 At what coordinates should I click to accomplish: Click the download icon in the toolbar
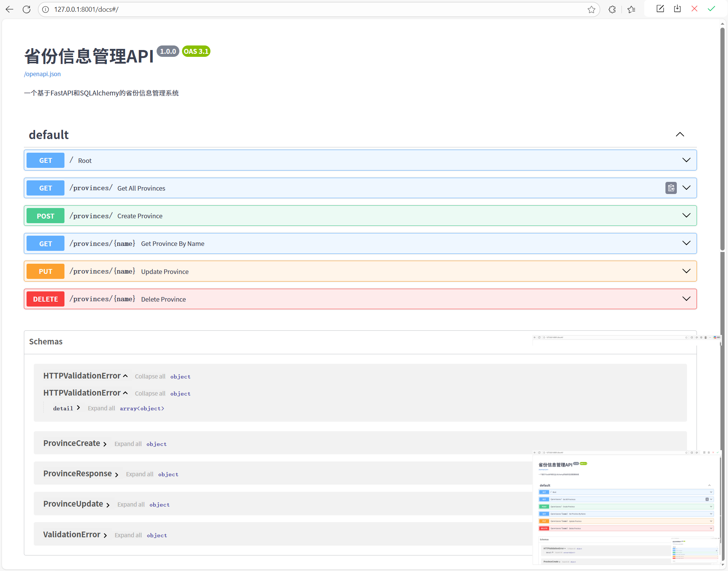678,8
